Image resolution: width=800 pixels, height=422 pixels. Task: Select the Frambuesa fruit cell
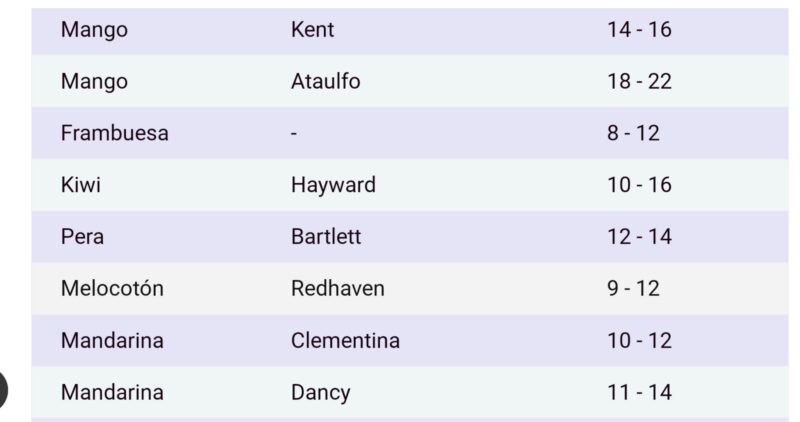114,133
